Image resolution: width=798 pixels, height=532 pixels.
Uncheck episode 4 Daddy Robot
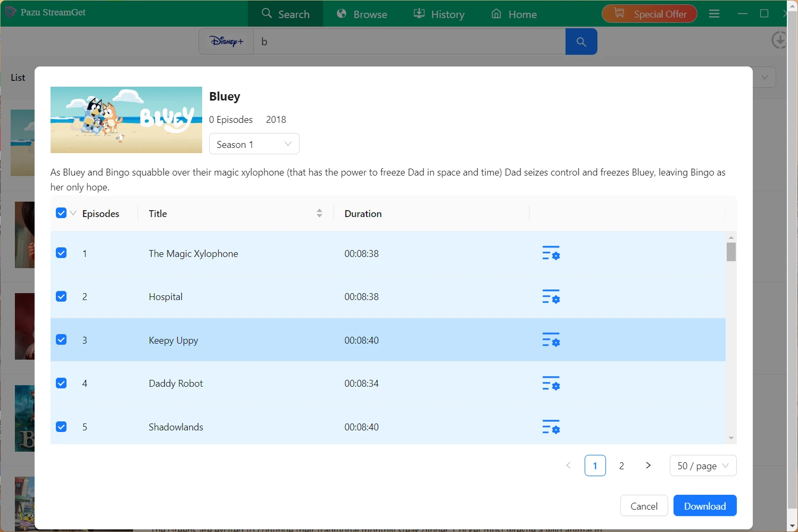(x=61, y=383)
